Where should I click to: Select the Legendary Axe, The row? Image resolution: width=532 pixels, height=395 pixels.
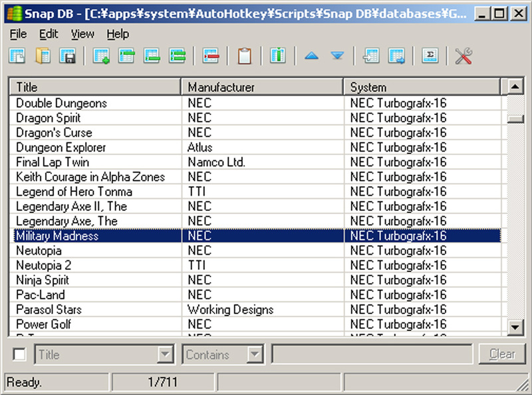[255, 221]
